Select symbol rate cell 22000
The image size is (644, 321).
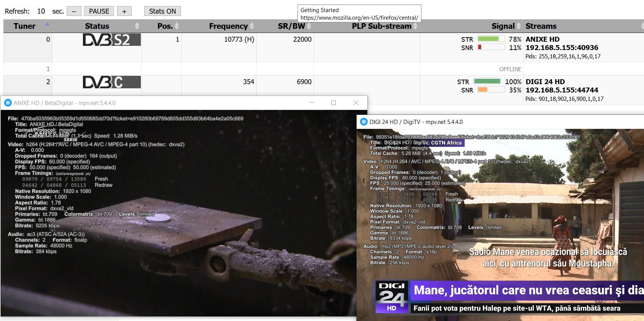point(302,39)
